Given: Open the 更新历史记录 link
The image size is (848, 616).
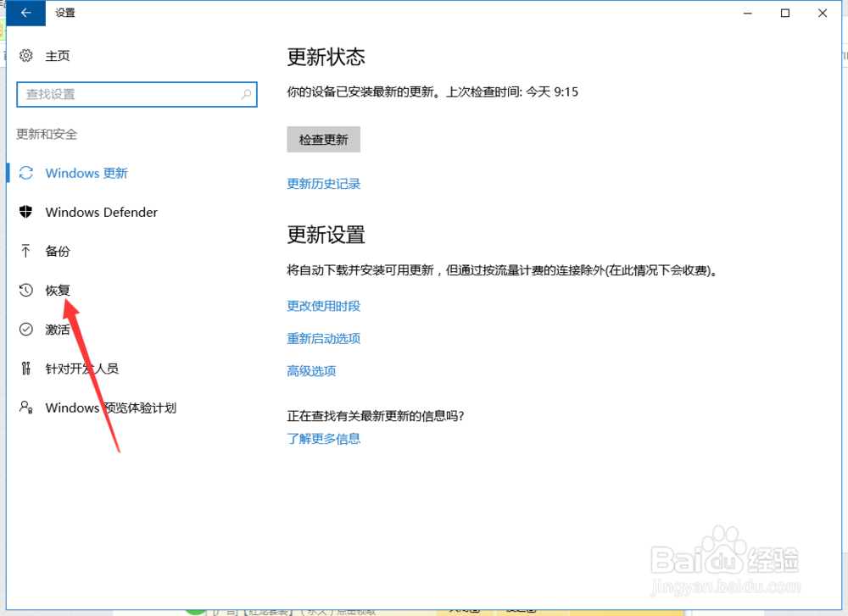Looking at the screenshot, I should pyautogui.click(x=323, y=184).
